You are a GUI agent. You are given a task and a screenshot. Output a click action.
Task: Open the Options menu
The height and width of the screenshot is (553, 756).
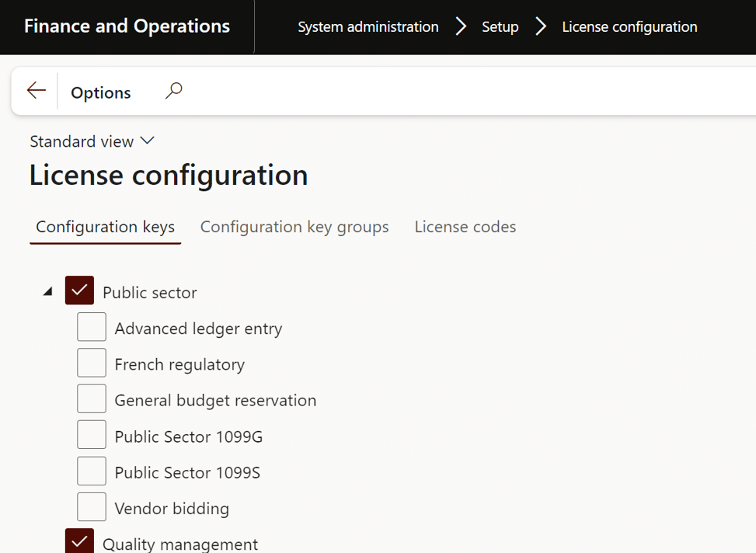(x=100, y=92)
